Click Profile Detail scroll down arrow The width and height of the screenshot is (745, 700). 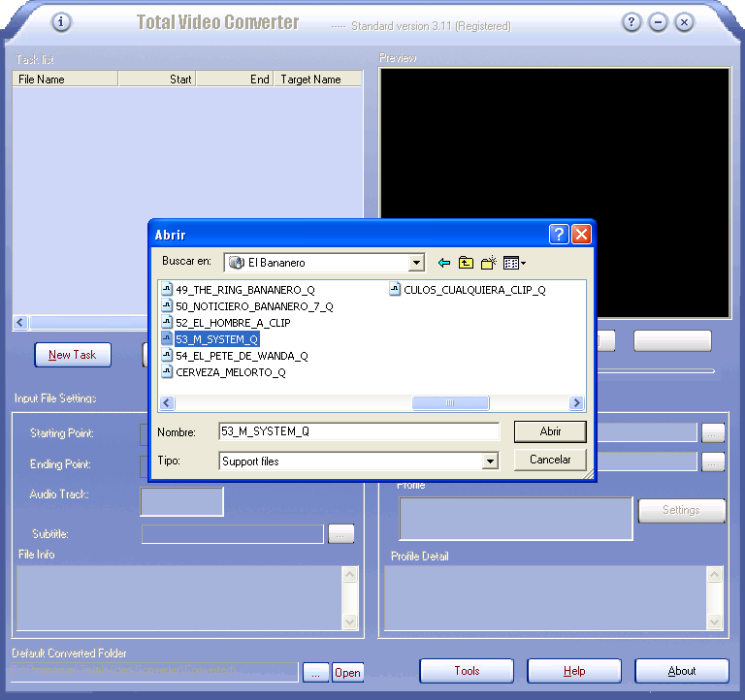click(x=715, y=621)
